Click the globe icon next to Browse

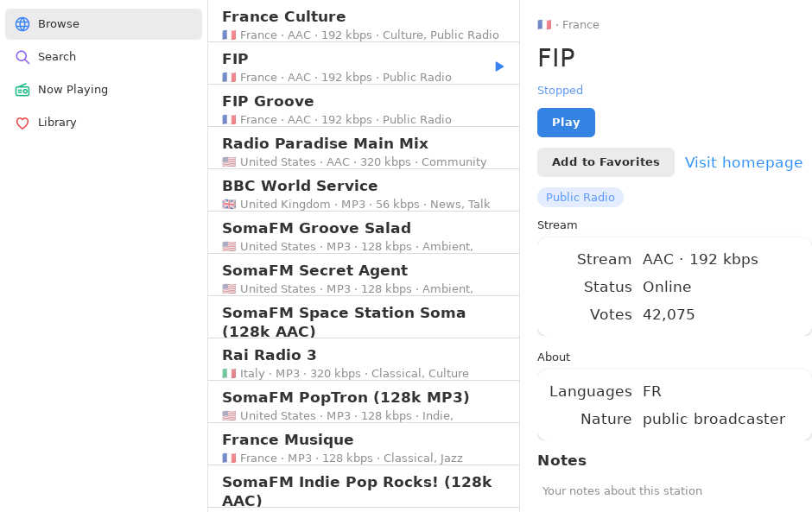pos(22,24)
